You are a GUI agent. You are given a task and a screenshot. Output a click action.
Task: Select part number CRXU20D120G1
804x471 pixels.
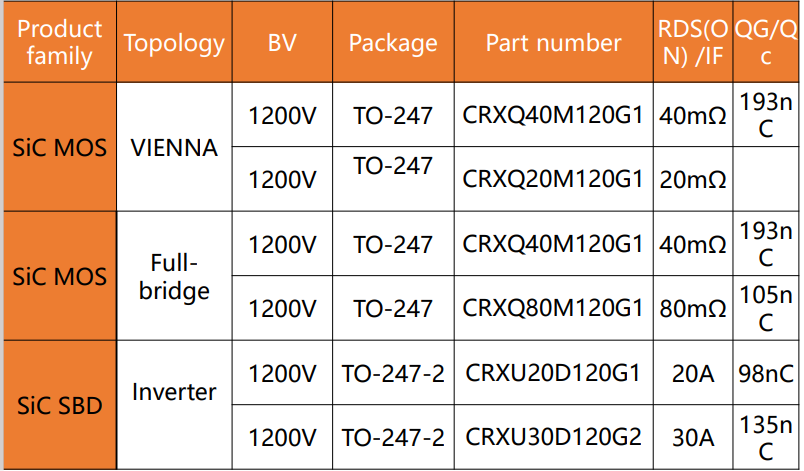(554, 373)
